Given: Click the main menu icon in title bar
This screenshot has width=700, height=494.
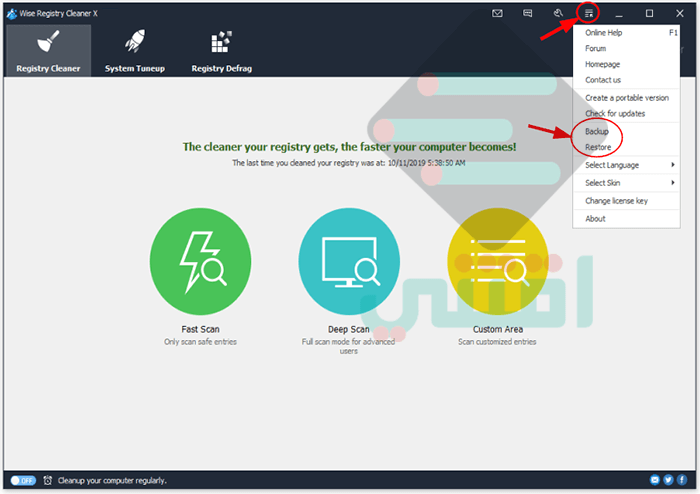Looking at the screenshot, I should tap(589, 13).
